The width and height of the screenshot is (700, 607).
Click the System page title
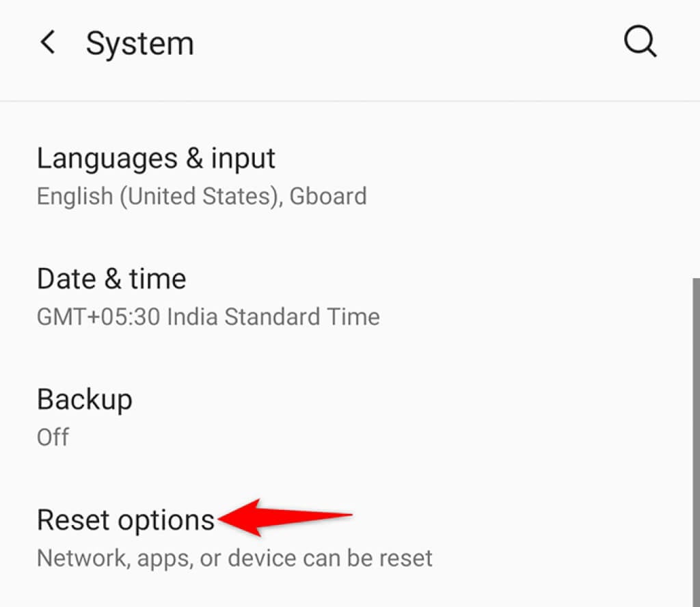click(139, 44)
